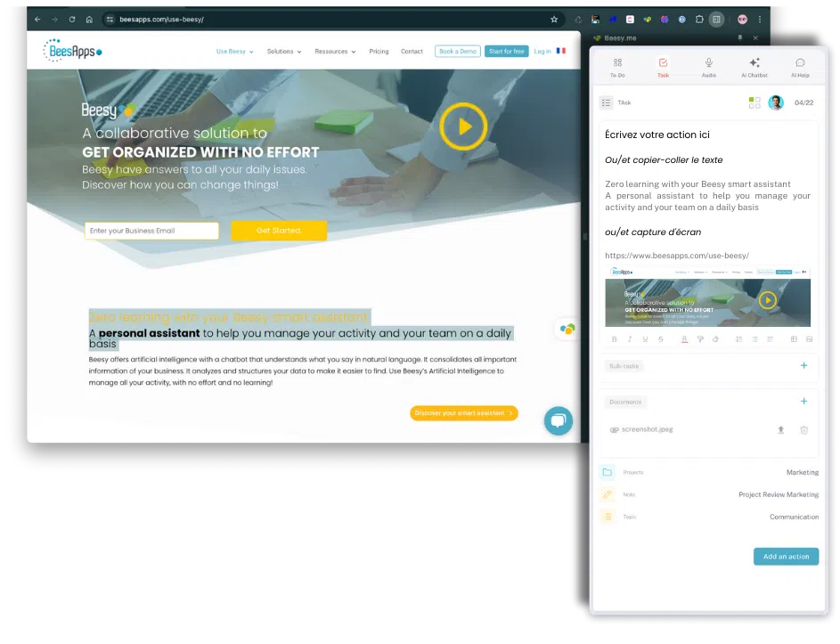
Task: Click the browser back arrow
Action: point(37,20)
